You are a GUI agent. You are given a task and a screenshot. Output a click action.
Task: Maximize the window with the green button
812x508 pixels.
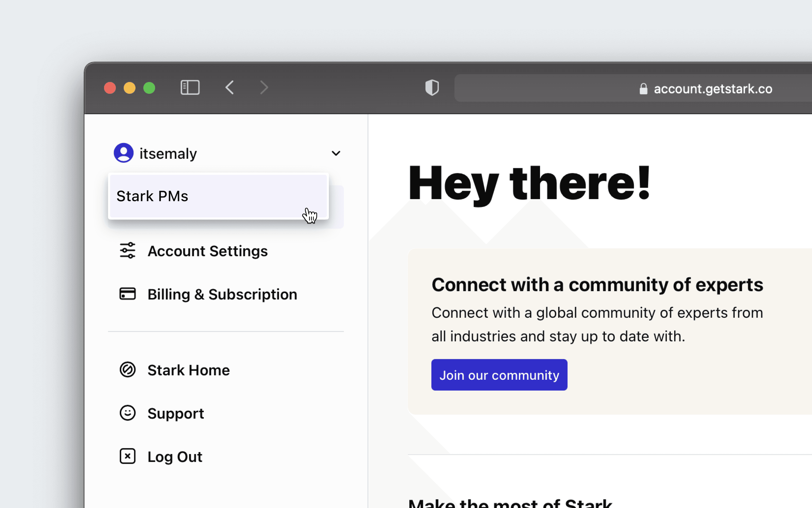pyautogui.click(x=149, y=88)
